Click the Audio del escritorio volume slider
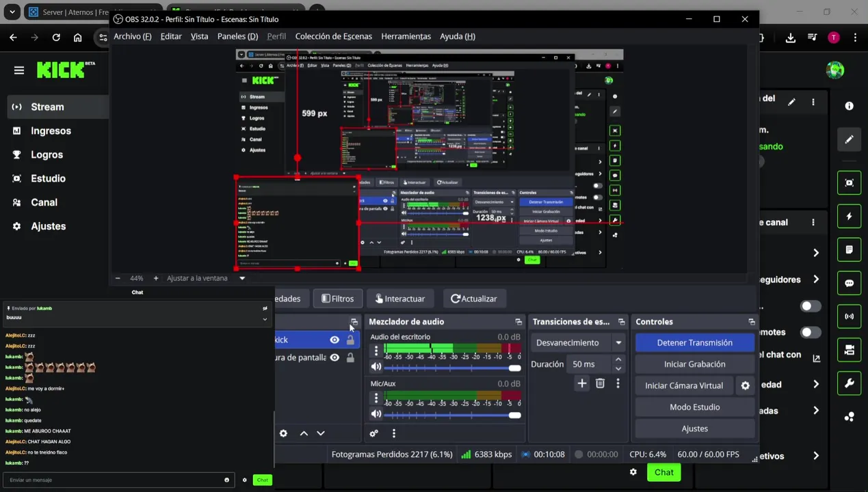Screen dimensions: 868x492 [x=452, y=368]
